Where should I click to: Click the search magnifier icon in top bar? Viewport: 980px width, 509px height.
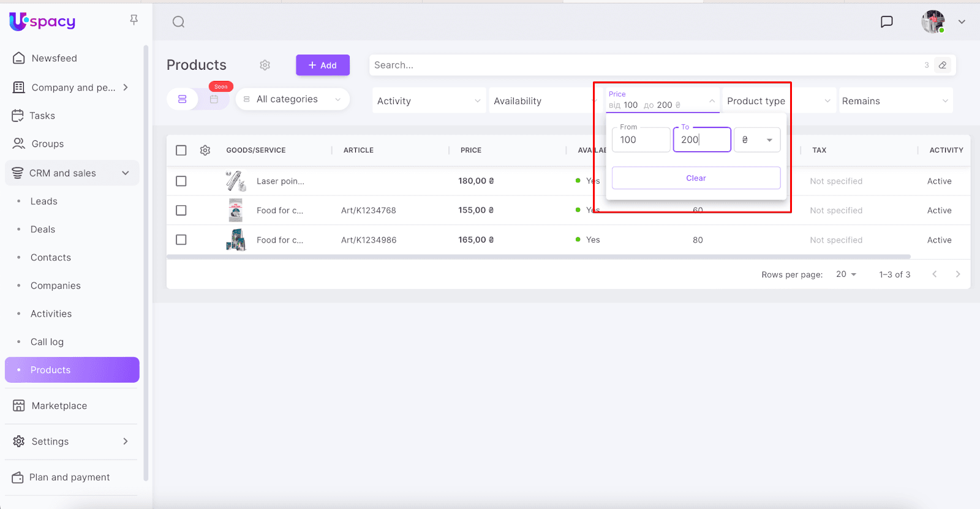pos(178,22)
